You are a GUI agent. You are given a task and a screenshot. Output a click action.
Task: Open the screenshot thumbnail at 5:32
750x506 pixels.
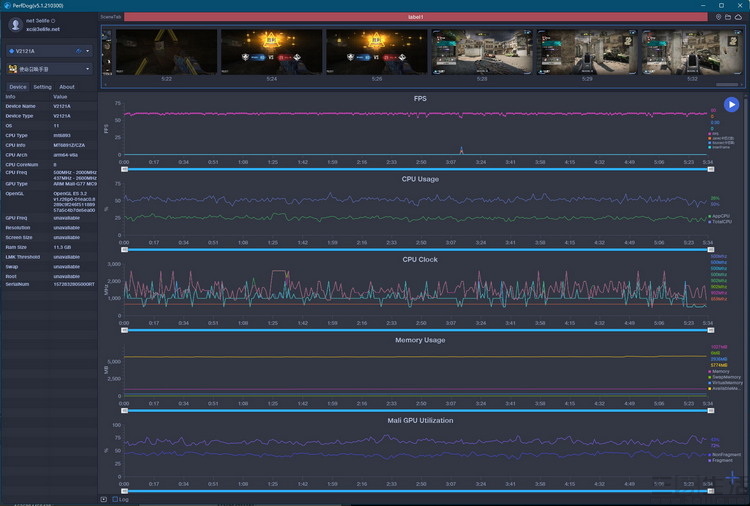[693, 52]
